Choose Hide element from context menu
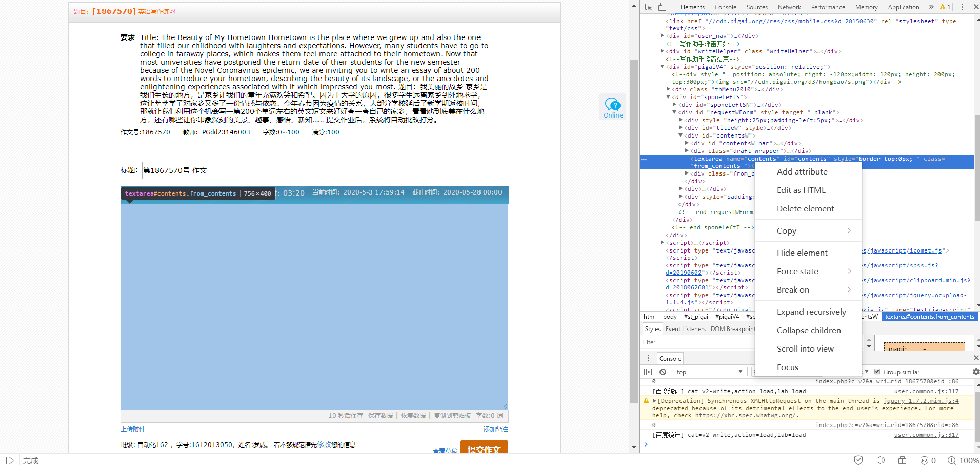 (x=808, y=253)
